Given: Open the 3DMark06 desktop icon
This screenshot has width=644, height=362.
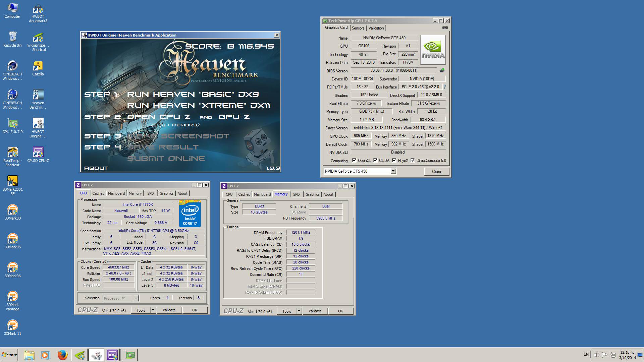Looking at the screenshot, I should pyautogui.click(x=12, y=270).
